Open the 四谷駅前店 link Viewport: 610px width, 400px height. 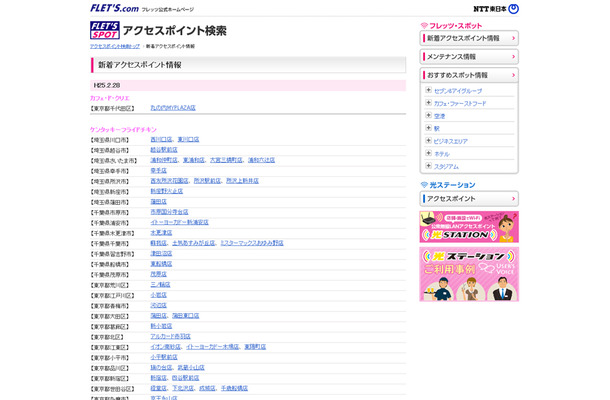pos(186,378)
